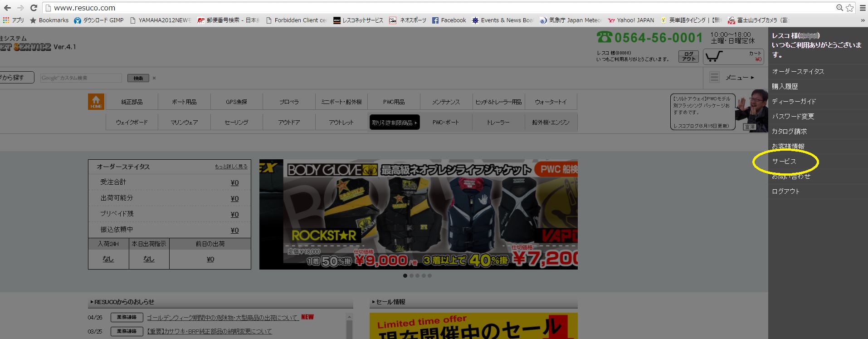Go back using the browser back arrow
This screenshot has height=339, width=868.
pyautogui.click(x=7, y=8)
